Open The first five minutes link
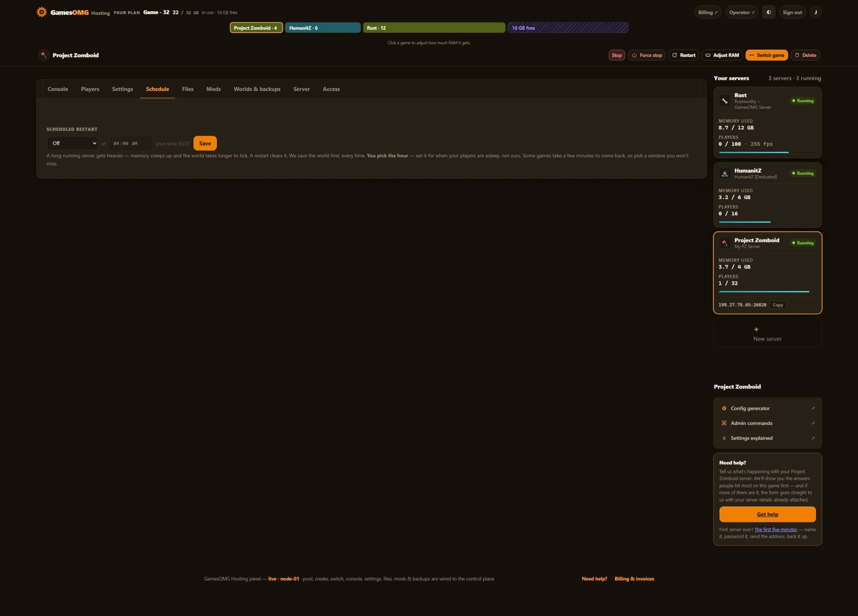Viewport: 858px width, 616px height. pyautogui.click(x=776, y=530)
